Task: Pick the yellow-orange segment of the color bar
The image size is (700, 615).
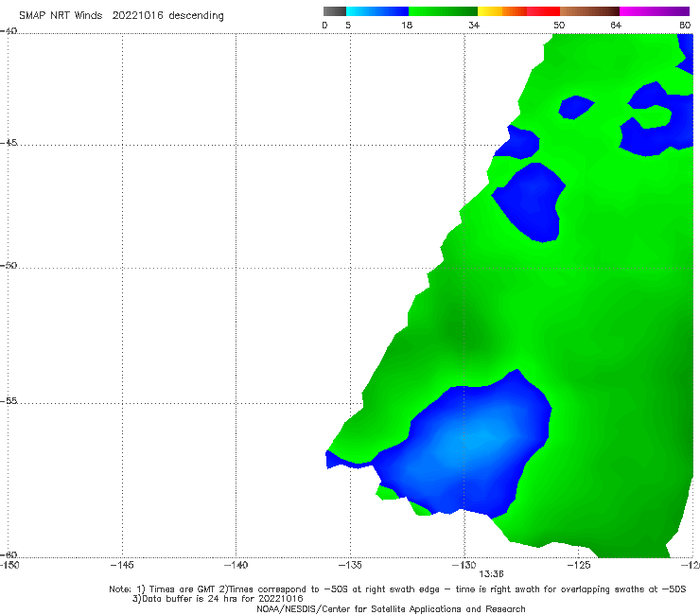Action: (x=502, y=11)
